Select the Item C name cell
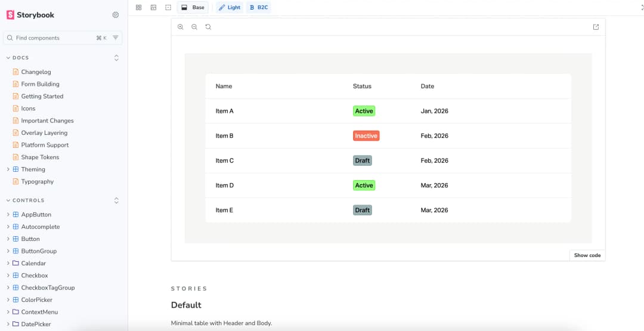Viewport: 644px width, 331px height. pyautogui.click(x=225, y=160)
